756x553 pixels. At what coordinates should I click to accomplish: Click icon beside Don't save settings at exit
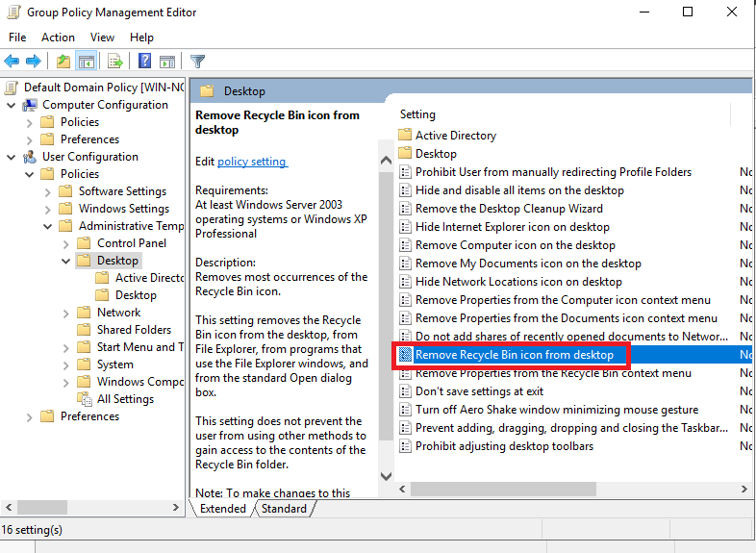coord(406,391)
